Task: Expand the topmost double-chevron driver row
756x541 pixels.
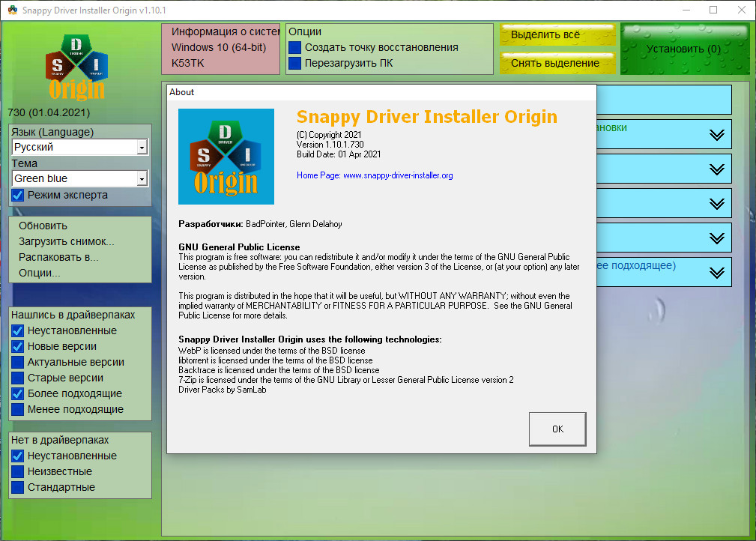Action: (716, 135)
